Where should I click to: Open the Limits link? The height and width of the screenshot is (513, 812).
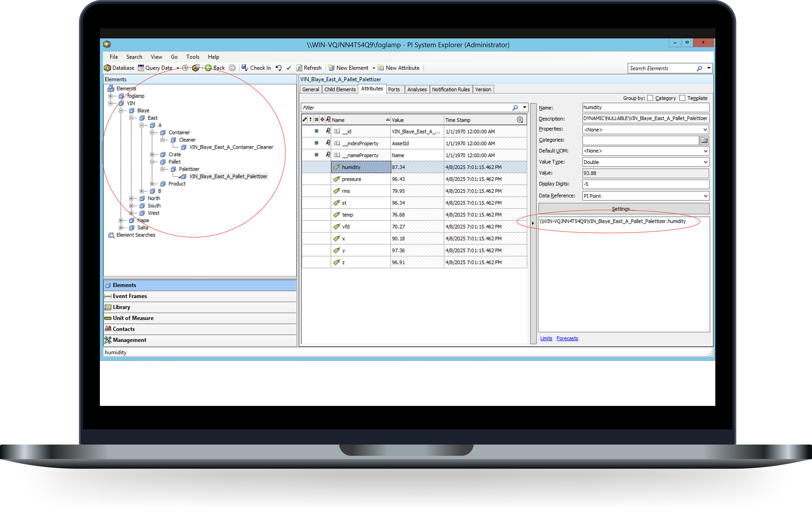[x=546, y=338]
